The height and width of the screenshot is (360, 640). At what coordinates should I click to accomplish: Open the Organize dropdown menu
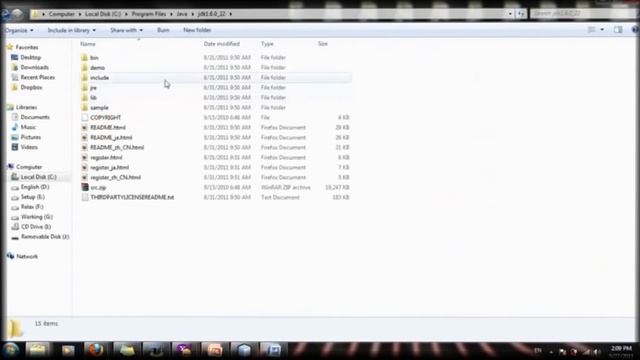pyautogui.click(x=19, y=30)
